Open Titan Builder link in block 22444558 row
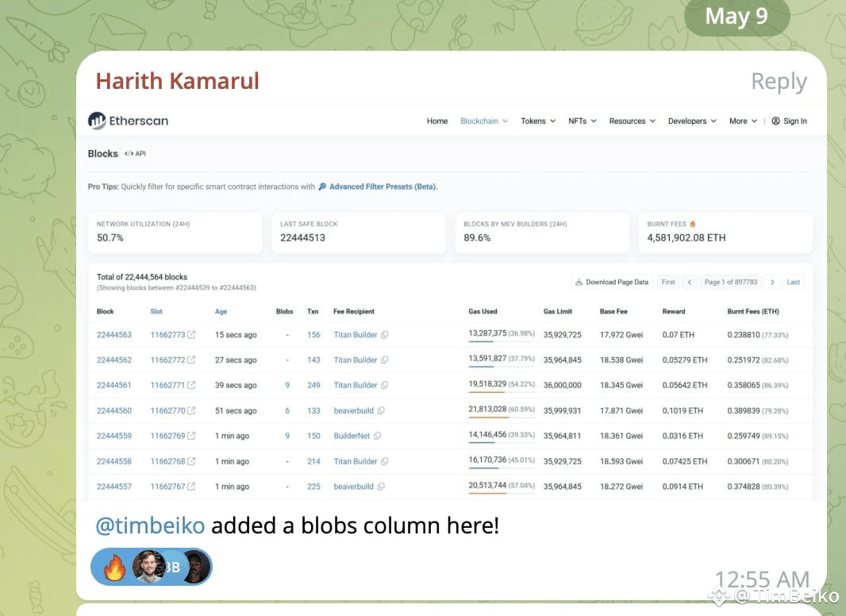The image size is (846, 616). [x=355, y=461]
